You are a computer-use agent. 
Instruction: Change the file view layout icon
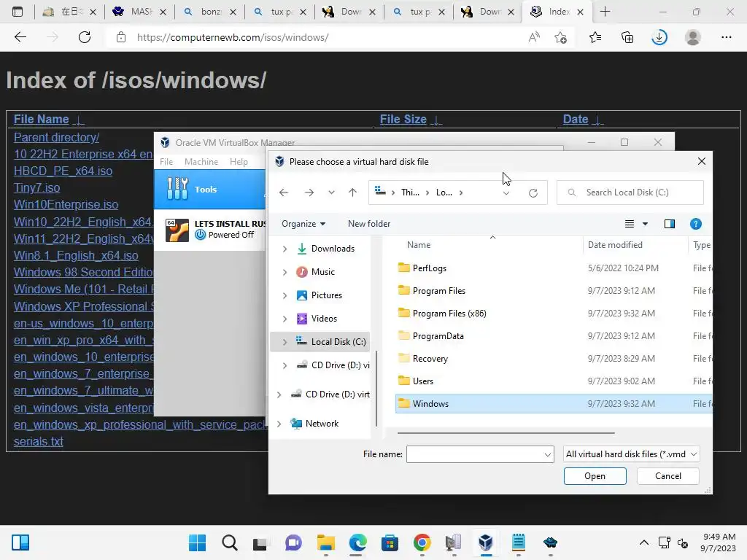630,224
